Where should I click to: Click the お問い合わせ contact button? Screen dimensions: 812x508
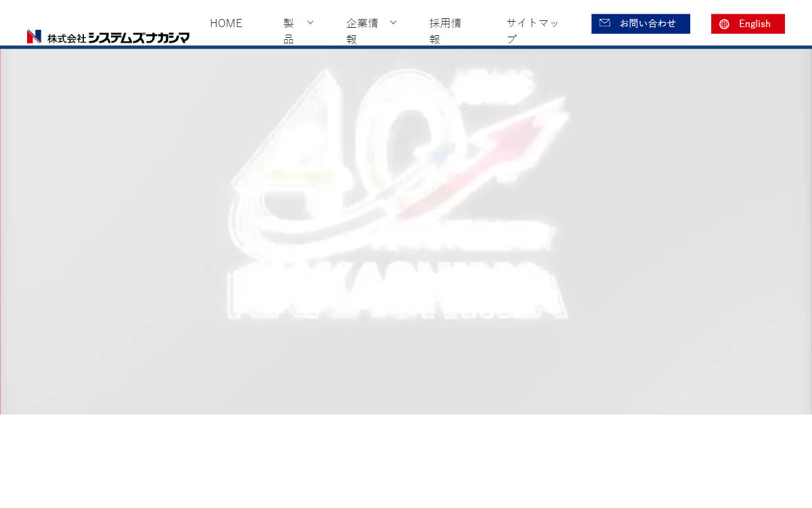pyautogui.click(x=641, y=24)
